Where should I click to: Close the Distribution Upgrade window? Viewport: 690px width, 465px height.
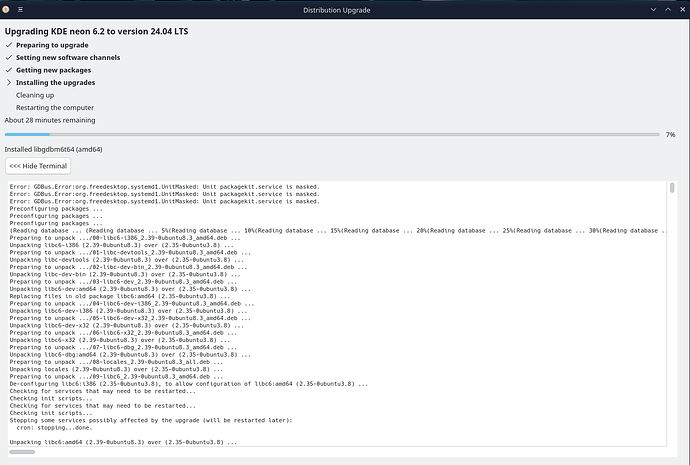click(x=683, y=10)
